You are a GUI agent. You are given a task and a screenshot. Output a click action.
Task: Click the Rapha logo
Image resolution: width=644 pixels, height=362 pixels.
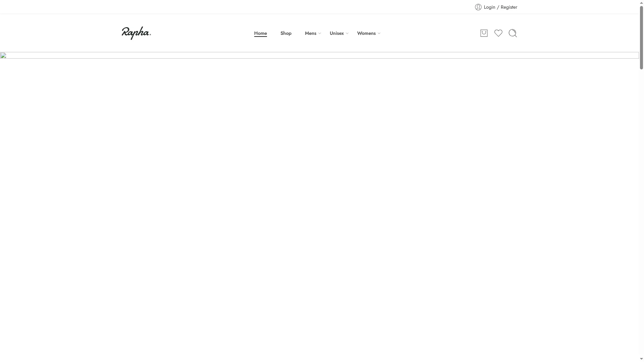[x=136, y=33]
